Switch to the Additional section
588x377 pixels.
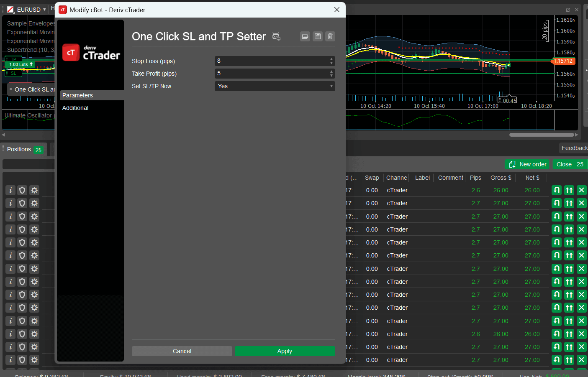coord(75,108)
